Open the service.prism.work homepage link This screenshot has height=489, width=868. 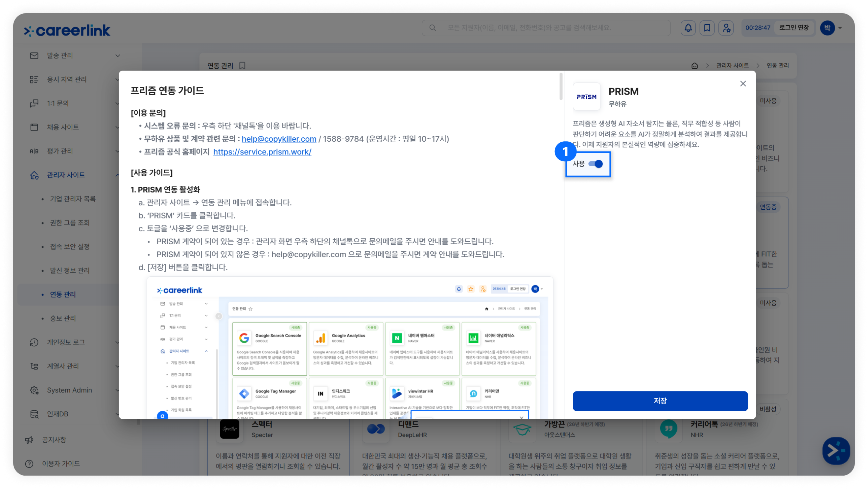[262, 152]
